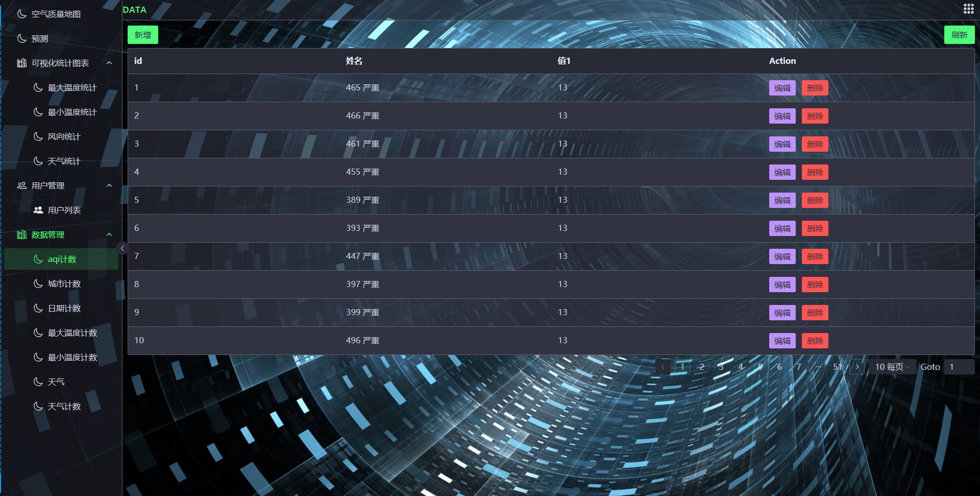This screenshot has width=980, height=496.
Task: Collapse the 用户管理 menu group
Action: [x=109, y=185]
